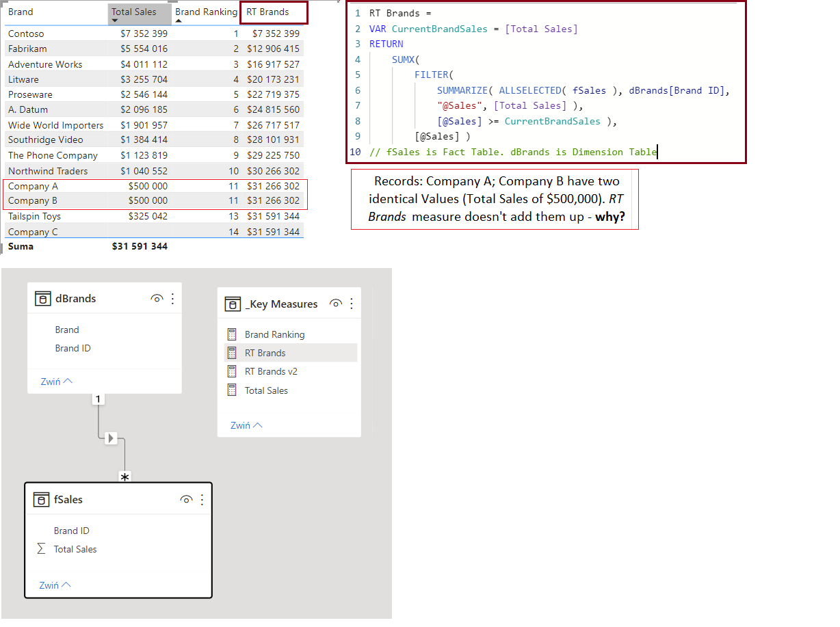
Task: Select the RT Brands v2 measure
Action: click(271, 371)
